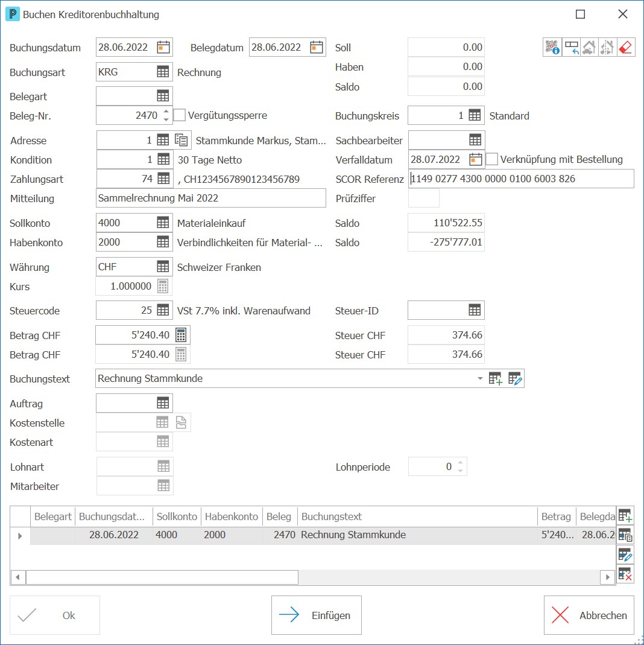Open the Sollkonto account lookup
The width and height of the screenshot is (644, 645).
(163, 223)
